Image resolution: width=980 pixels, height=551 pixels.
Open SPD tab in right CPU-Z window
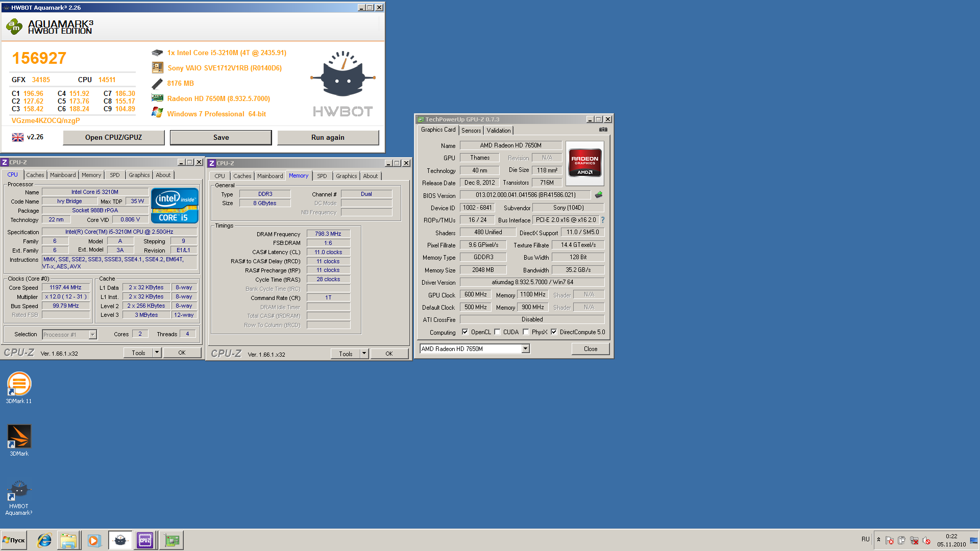coord(322,176)
